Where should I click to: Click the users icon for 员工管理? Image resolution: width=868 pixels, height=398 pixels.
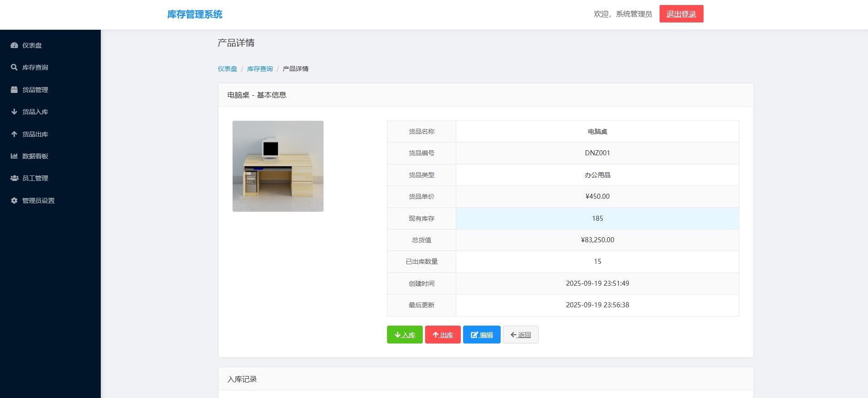(14, 178)
